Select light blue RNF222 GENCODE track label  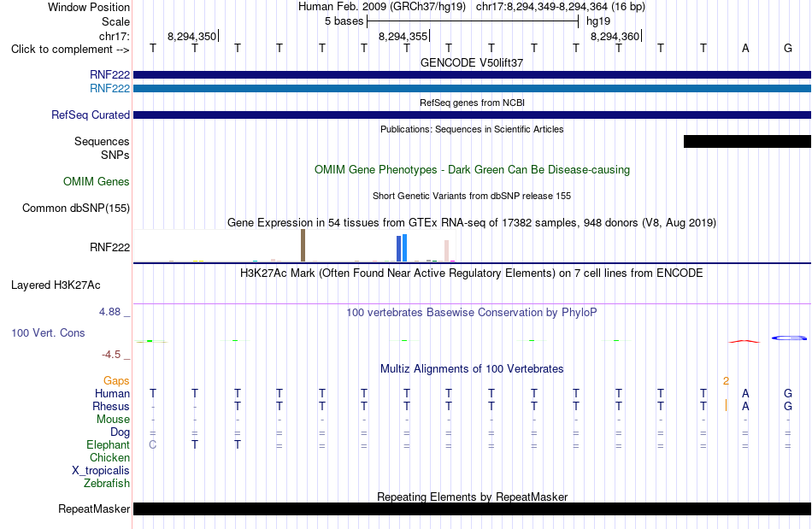point(109,89)
